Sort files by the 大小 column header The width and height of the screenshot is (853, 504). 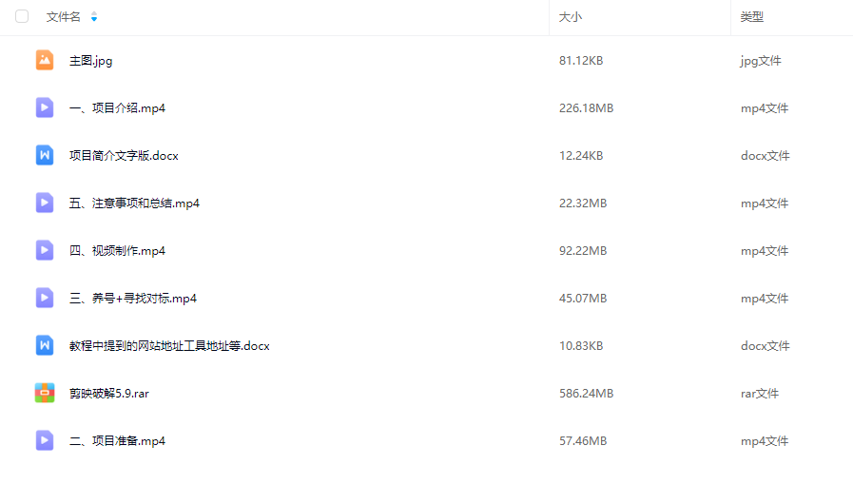571,17
